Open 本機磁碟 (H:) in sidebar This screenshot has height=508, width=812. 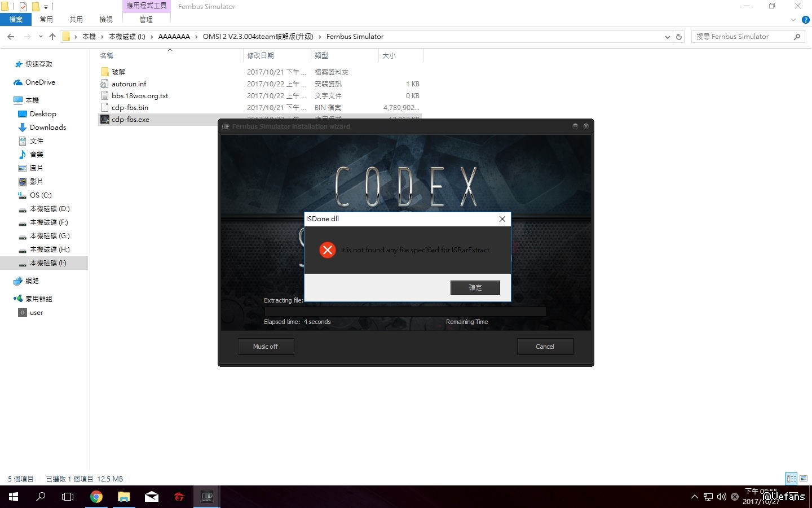tap(50, 249)
